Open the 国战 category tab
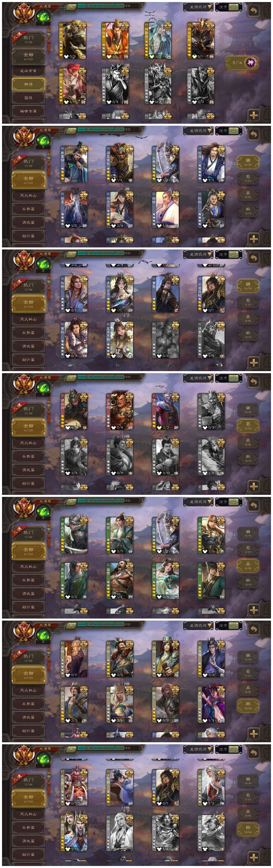Screen dimensions: 273x868 pos(28,98)
